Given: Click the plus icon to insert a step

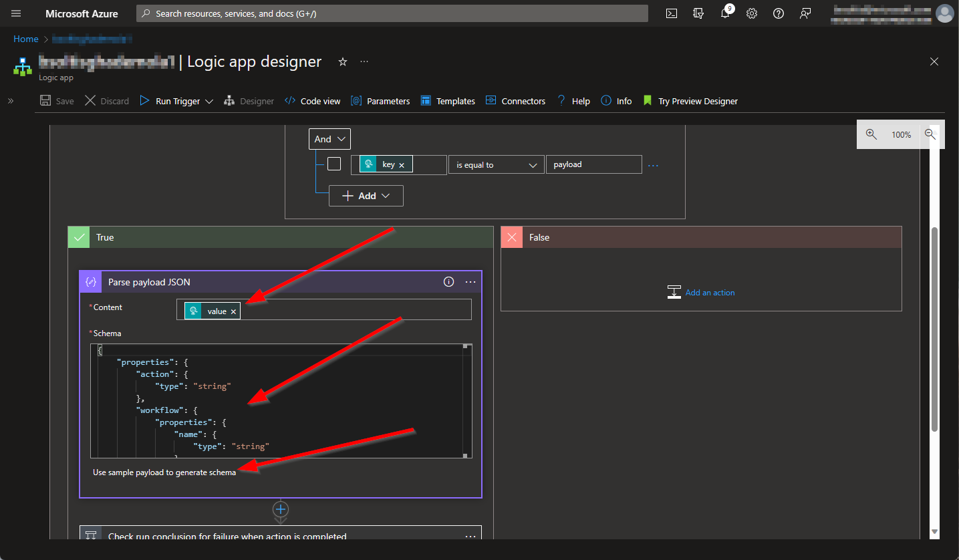Looking at the screenshot, I should click(281, 509).
